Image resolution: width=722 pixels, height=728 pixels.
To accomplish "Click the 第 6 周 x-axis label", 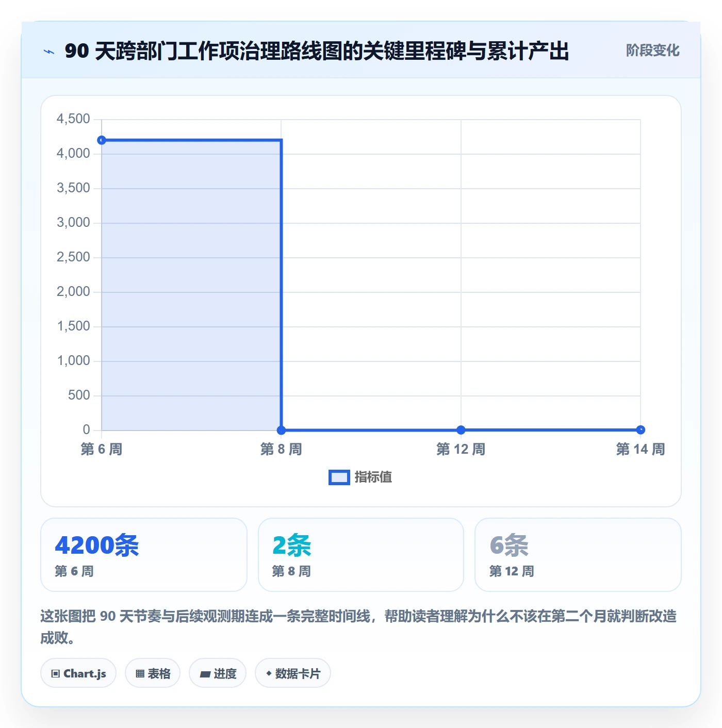I will pyautogui.click(x=102, y=449).
